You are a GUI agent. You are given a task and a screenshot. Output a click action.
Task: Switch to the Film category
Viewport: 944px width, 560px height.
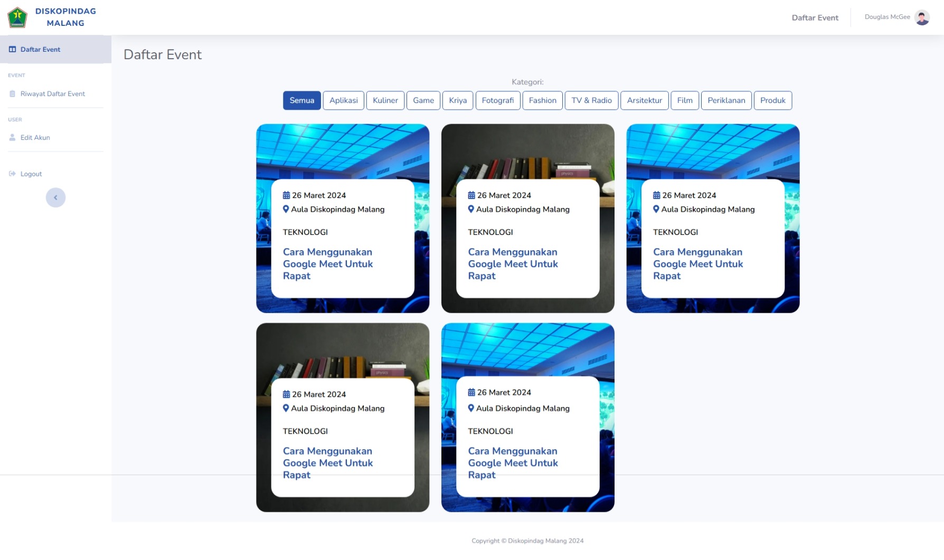tap(685, 100)
